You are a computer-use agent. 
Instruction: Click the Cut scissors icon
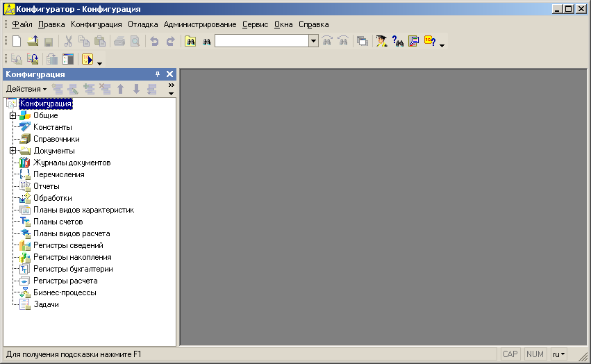pos(68,41)
